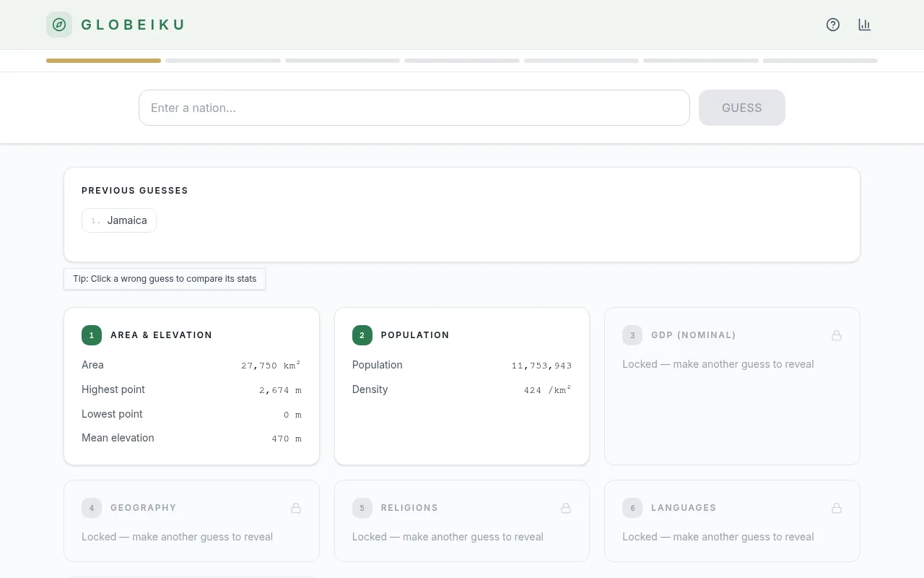
Task: Select the Jamaica previous guess chip
Action: click(119, 220)
